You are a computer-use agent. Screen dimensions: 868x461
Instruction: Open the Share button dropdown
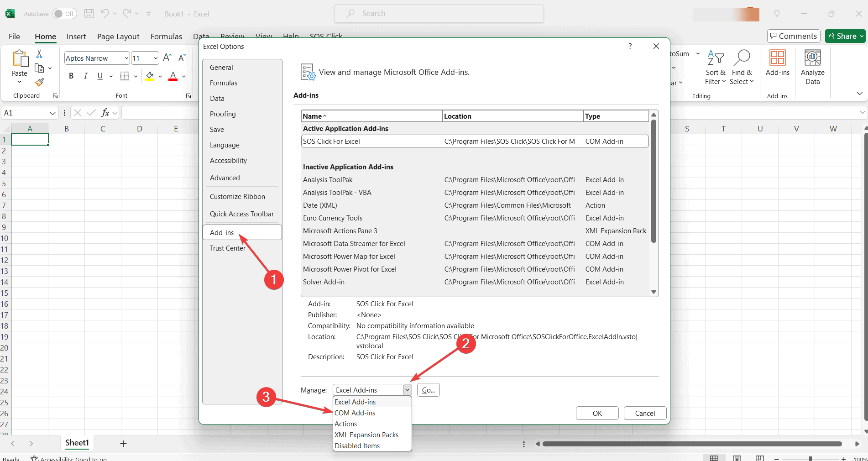862,36
